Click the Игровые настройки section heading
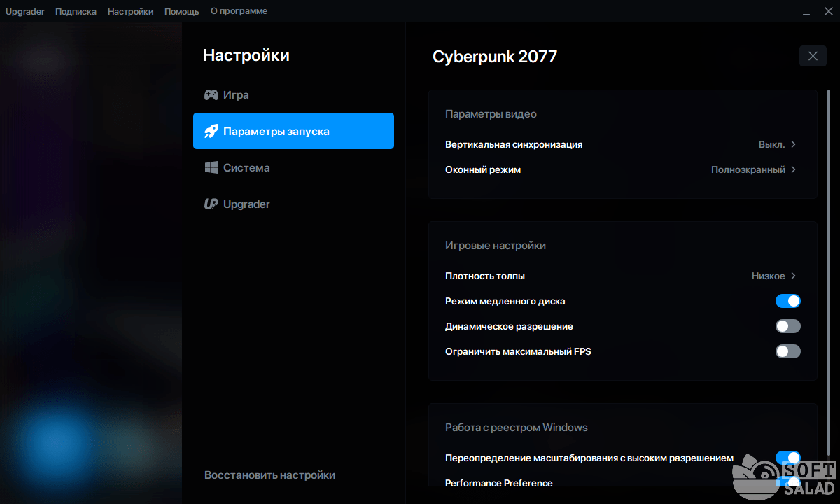This screenshot has height=504, width=840. click(x=496, y=245)
